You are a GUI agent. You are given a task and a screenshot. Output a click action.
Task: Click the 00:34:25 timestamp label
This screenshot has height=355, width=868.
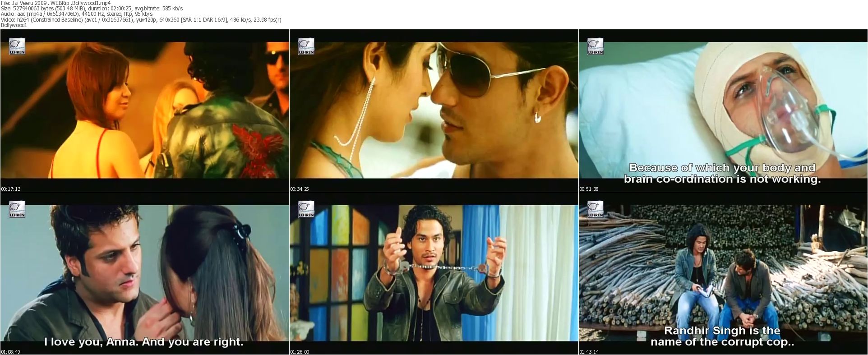[x=300, y=189]
